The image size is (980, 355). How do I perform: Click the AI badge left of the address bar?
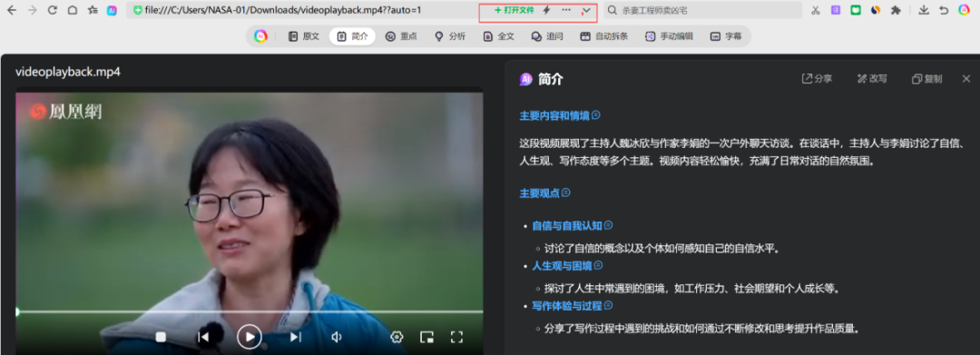tap(112, 10)
